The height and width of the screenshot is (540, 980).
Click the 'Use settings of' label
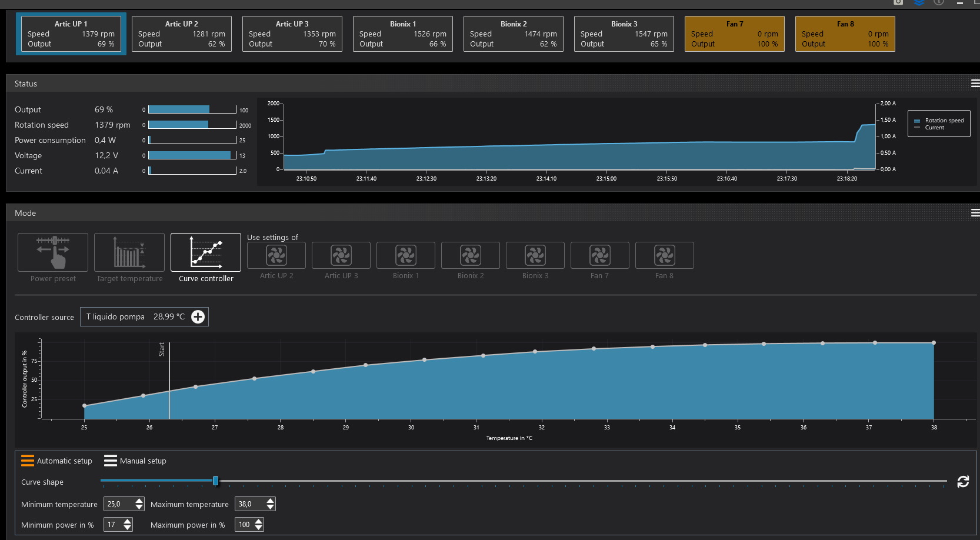pos(272,237)
